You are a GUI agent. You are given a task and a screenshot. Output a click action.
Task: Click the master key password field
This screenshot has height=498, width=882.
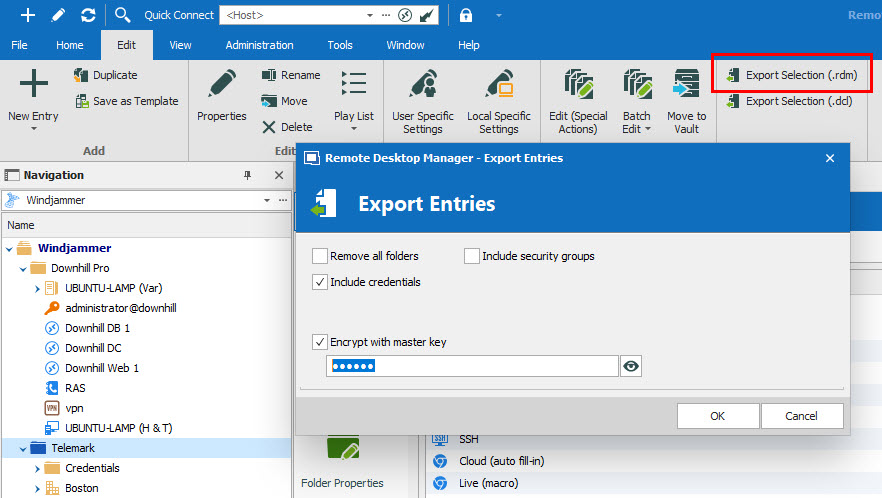472,367
